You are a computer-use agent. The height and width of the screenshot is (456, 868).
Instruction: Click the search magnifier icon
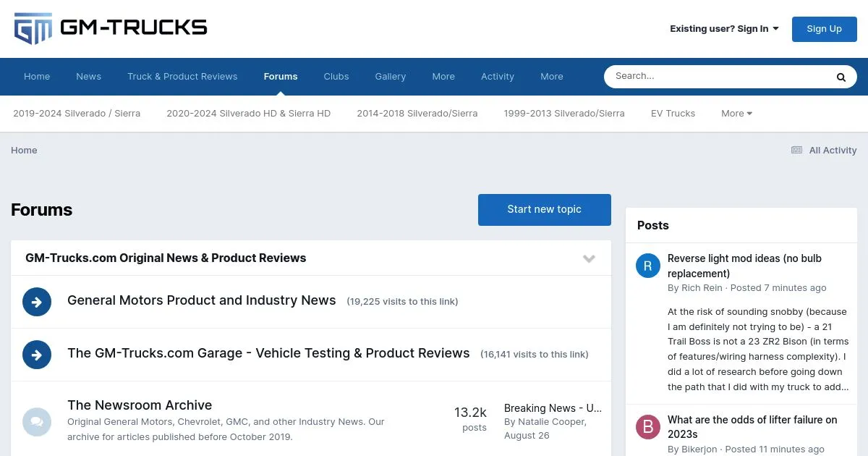tap(841, 77)
